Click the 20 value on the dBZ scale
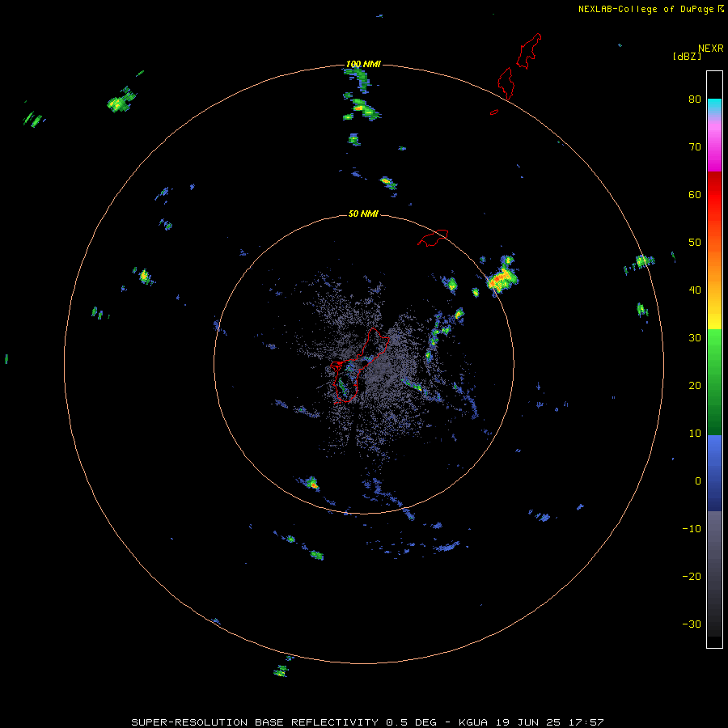Image resolution: width=728 pixels, height=728 pixels. coord(695,386)
